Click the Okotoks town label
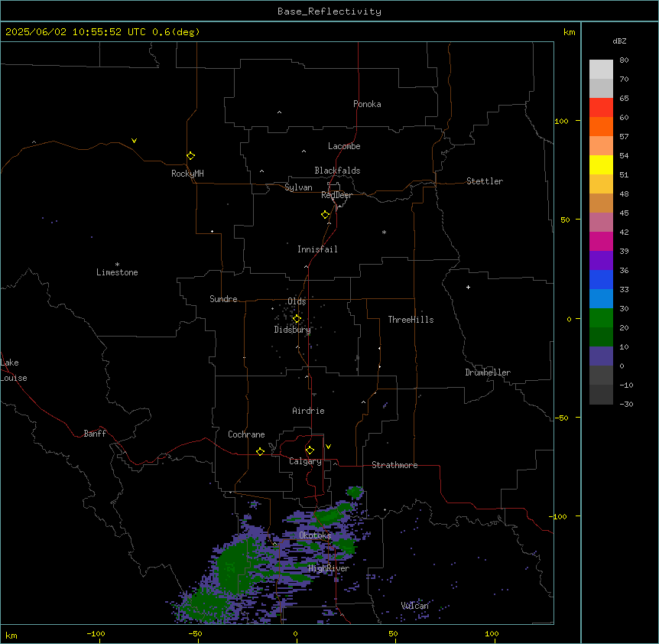659x644 pixels. click(315, 535)
